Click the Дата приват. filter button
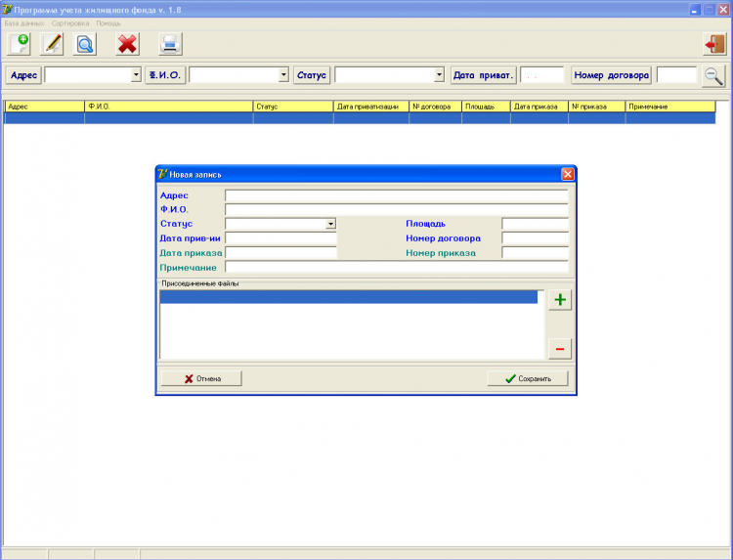This screenshot has height=560, width=733. [484, 75]
